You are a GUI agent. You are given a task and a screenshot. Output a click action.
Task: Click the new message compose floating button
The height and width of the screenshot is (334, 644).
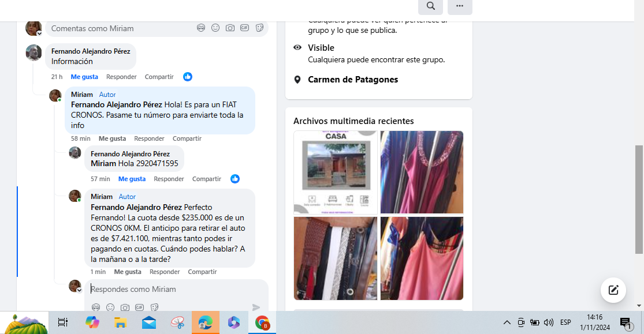pos(613,290)
